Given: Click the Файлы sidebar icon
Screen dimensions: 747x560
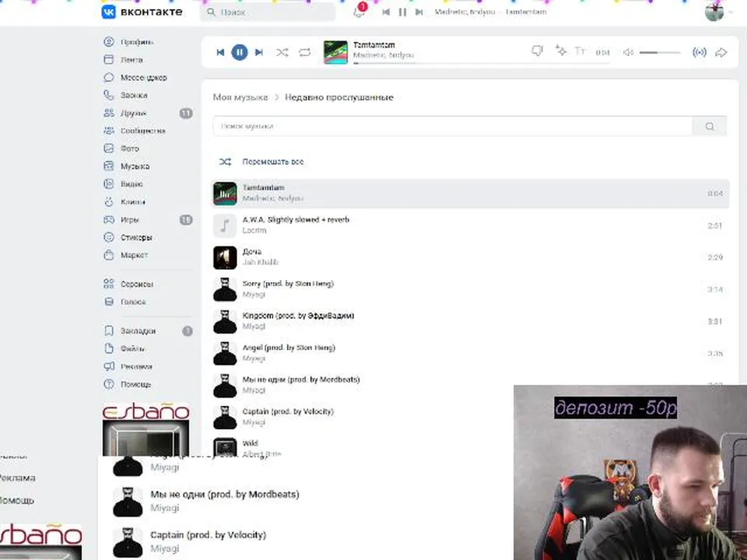Looking at the screenshot, I should [109, 348].
